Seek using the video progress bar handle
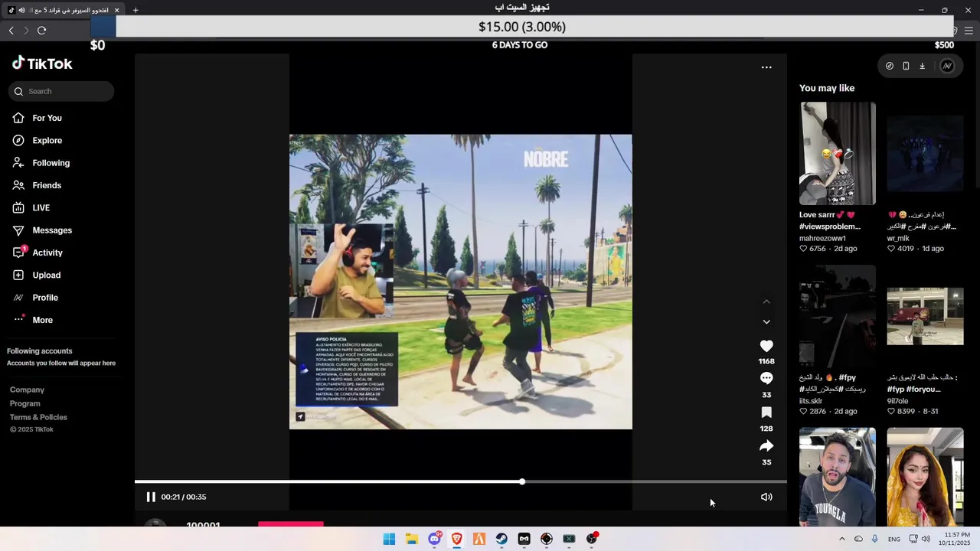Image resolution: width=980 pixels, height=551 pixels. click(522, 481)
